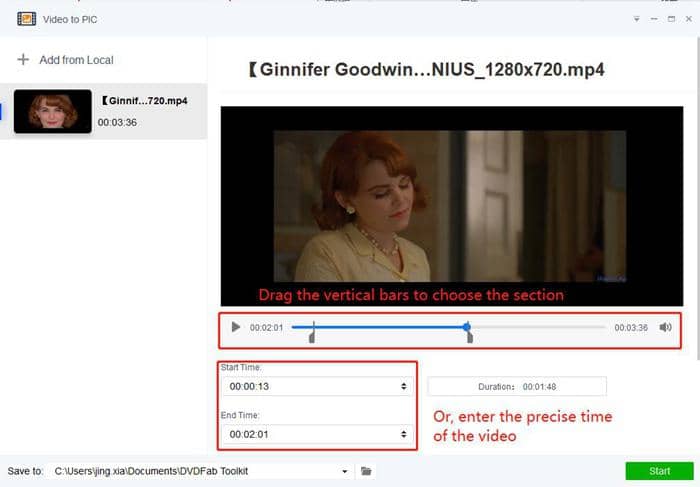Open the Save to path dropdown arrow

pos(345,471)
